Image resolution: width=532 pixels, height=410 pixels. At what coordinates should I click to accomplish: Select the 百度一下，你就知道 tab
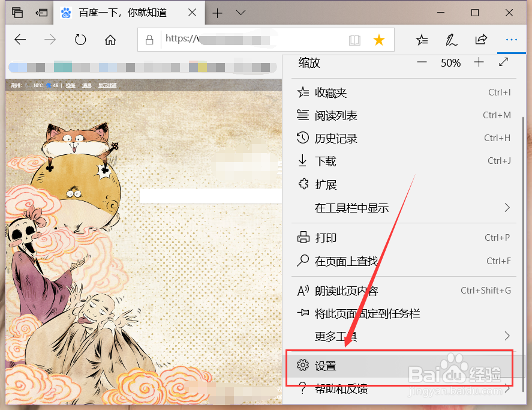(129, 13)
